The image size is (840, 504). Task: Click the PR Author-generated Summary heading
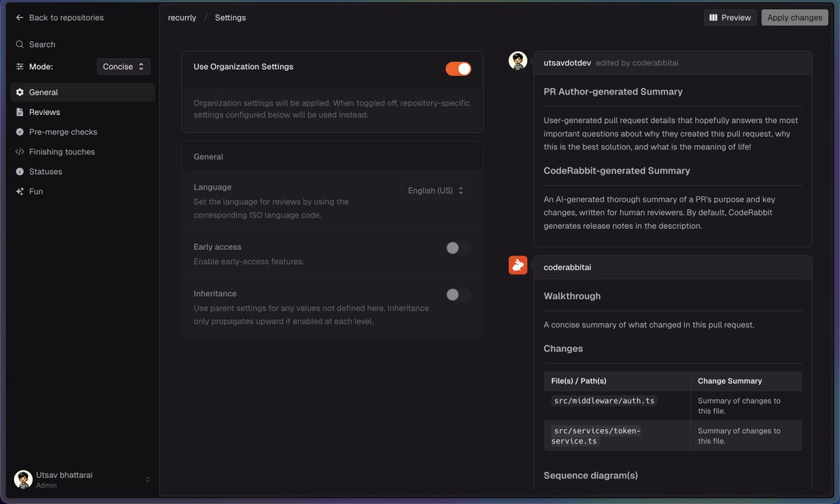point(613,92)
